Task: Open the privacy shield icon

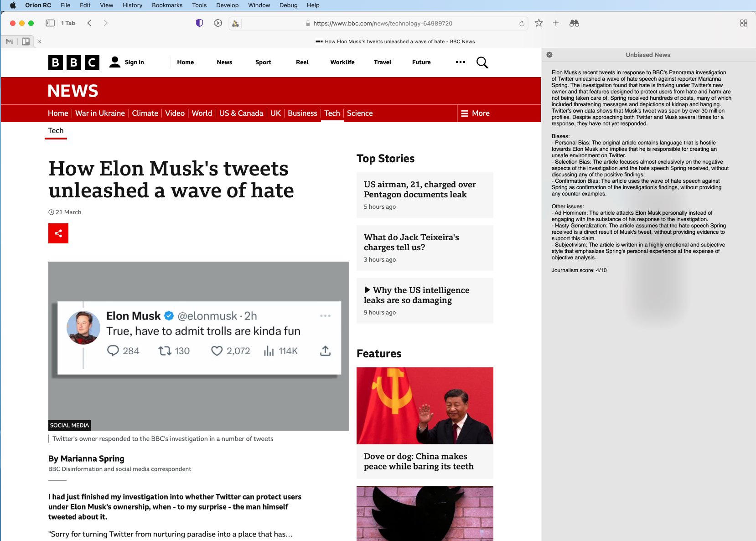Action: pyautogui.click(x=199, y=23)
